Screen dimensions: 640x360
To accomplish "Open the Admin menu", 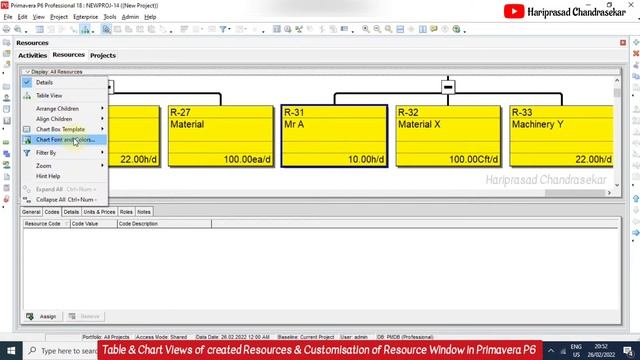I will pyautogui.click(x=130, y=17).
